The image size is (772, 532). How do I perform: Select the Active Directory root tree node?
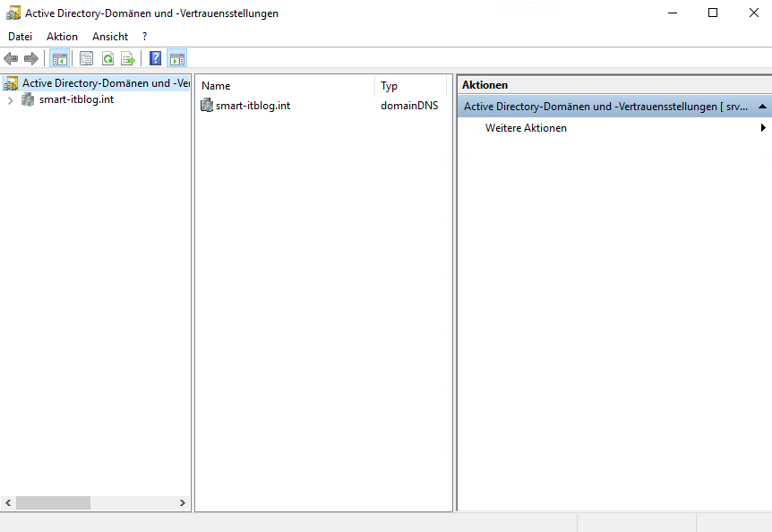pyautogui.click(x=99, y=83)
